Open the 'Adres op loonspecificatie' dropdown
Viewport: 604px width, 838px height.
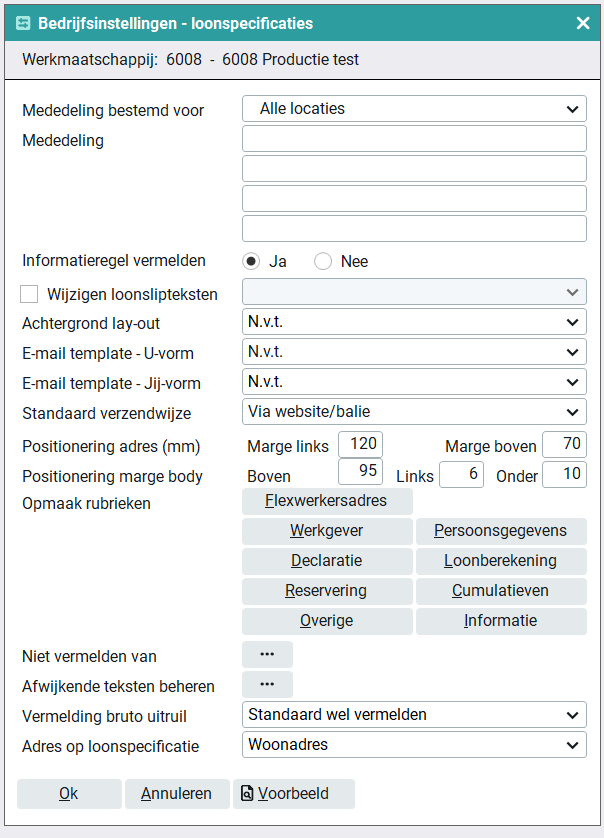(x=414, y=744)
